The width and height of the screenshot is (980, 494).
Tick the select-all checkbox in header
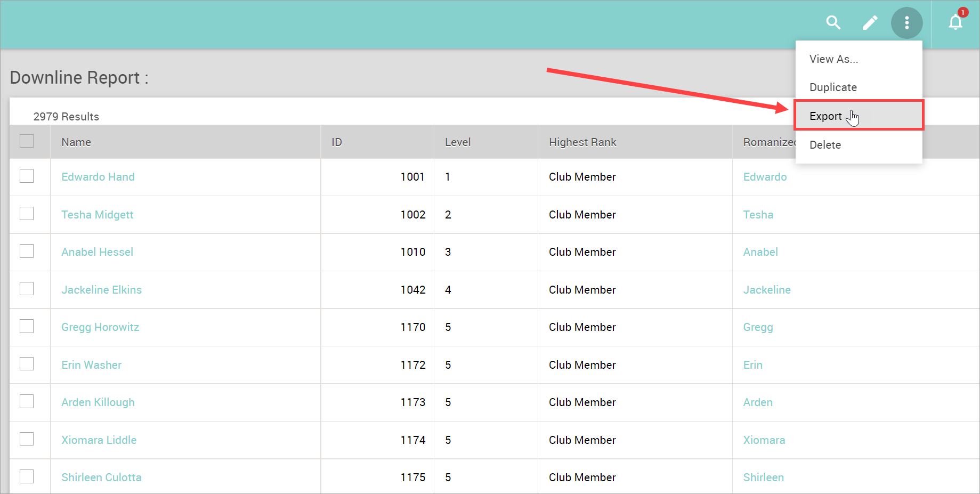(27, 141)
